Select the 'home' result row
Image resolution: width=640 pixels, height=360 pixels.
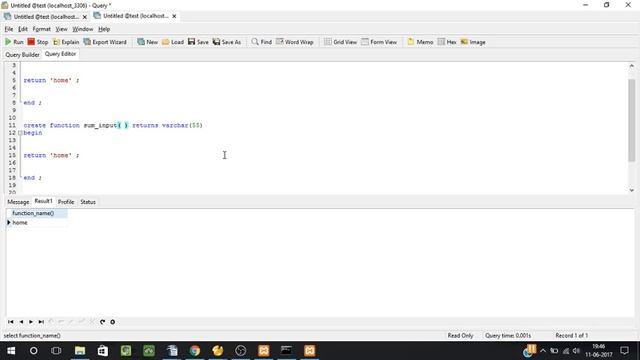tap(37, 222)
